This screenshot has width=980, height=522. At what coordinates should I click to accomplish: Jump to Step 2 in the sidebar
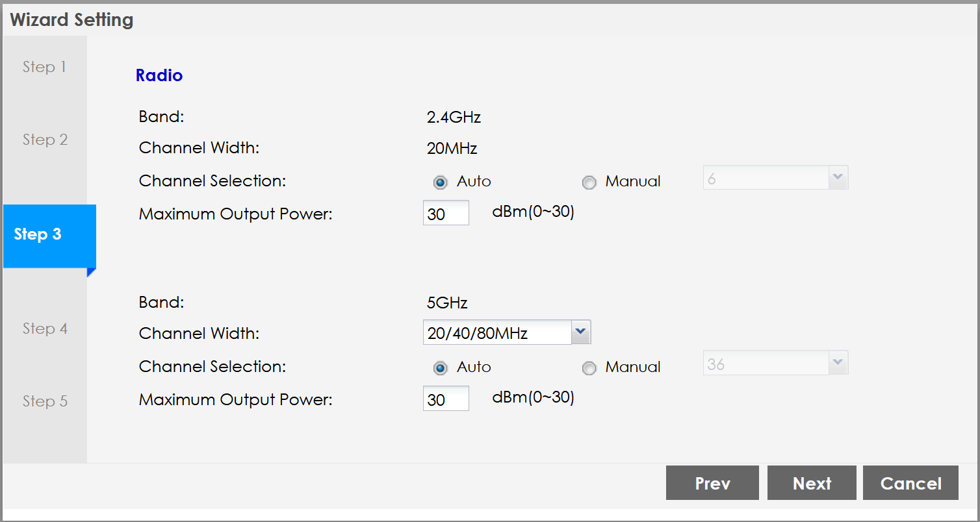point(45,140)
